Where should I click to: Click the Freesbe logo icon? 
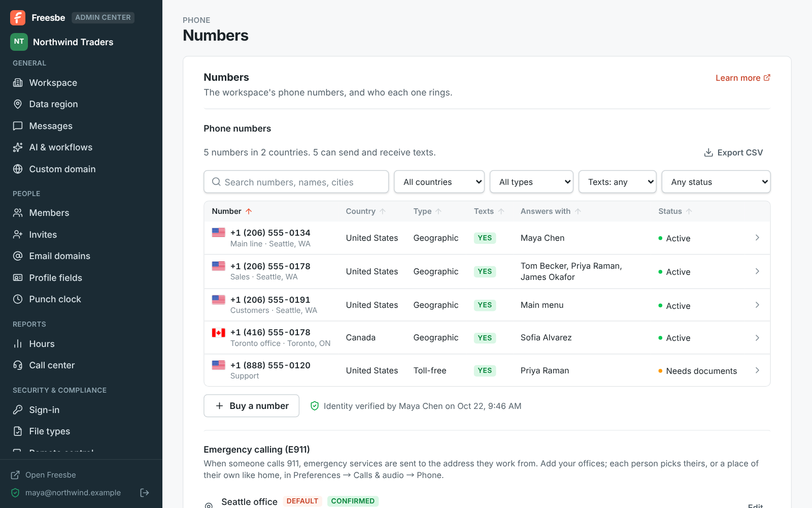[x=18, y=18]
